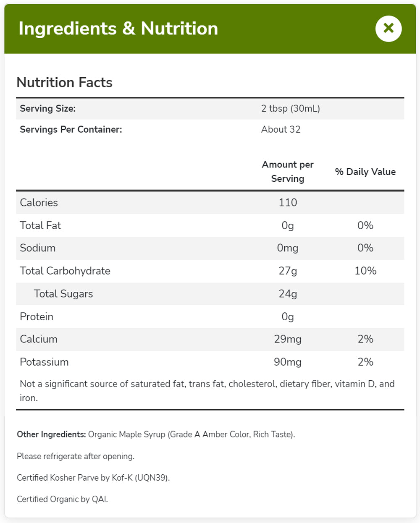Select the Serving Size label
Viewport: 420px width, 523px height.
pyautogui.click(x=47, y=108)
